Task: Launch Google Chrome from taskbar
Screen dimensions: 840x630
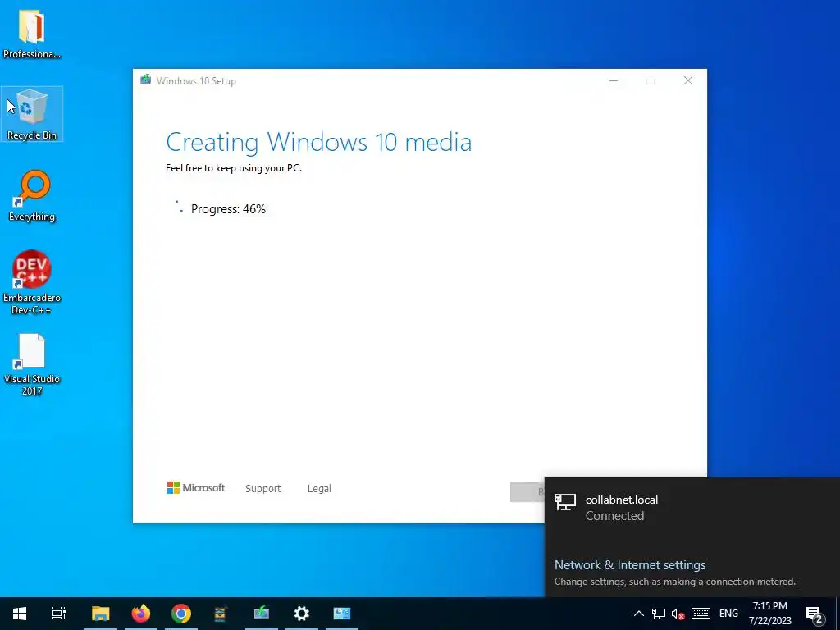Action: 181,614
